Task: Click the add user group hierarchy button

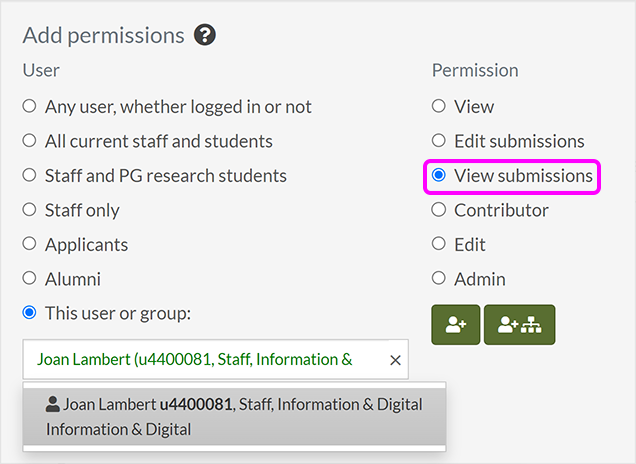Action: [x=519, y=324]
